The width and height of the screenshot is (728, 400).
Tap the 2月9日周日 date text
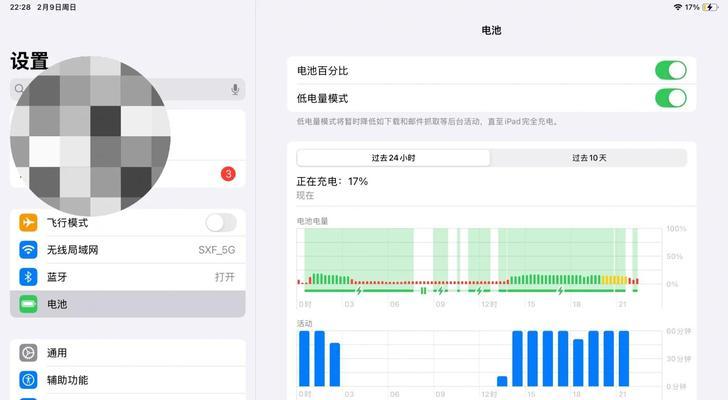click(x=57, y=7)
